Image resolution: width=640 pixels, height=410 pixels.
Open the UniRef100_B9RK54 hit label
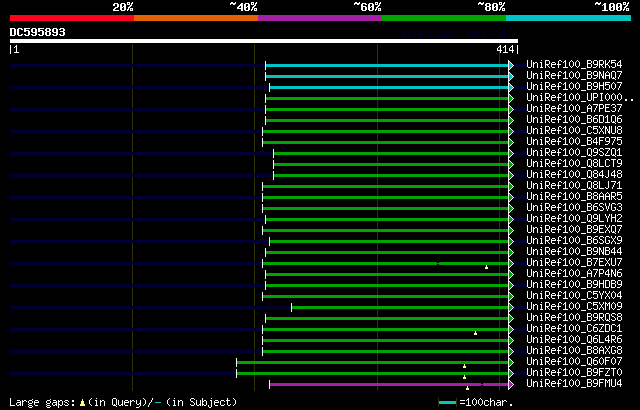pos(574,64)
